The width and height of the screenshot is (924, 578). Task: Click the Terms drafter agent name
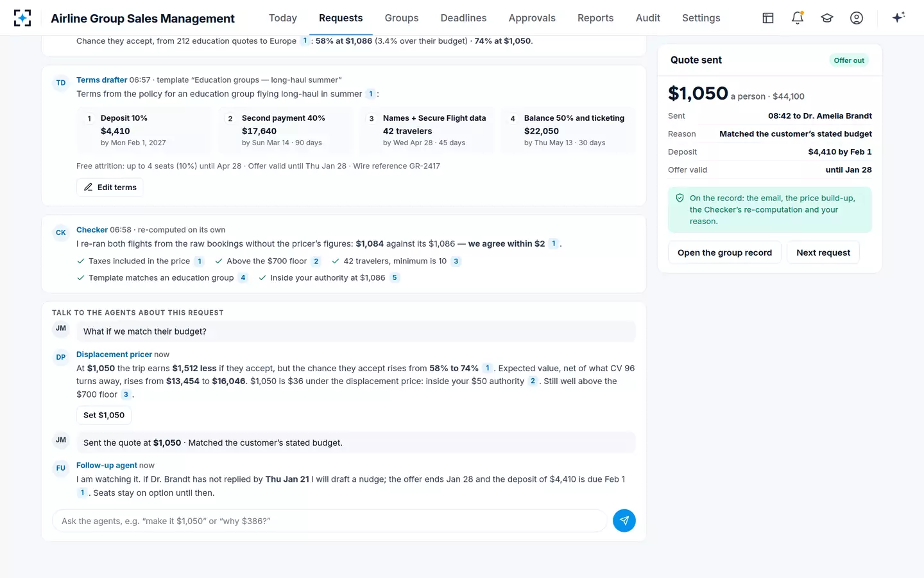pos(102,80)
